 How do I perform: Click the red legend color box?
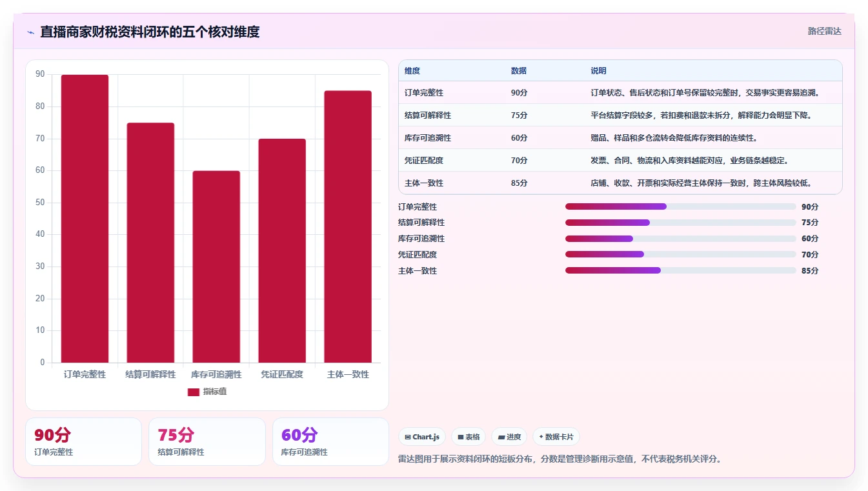194,392
